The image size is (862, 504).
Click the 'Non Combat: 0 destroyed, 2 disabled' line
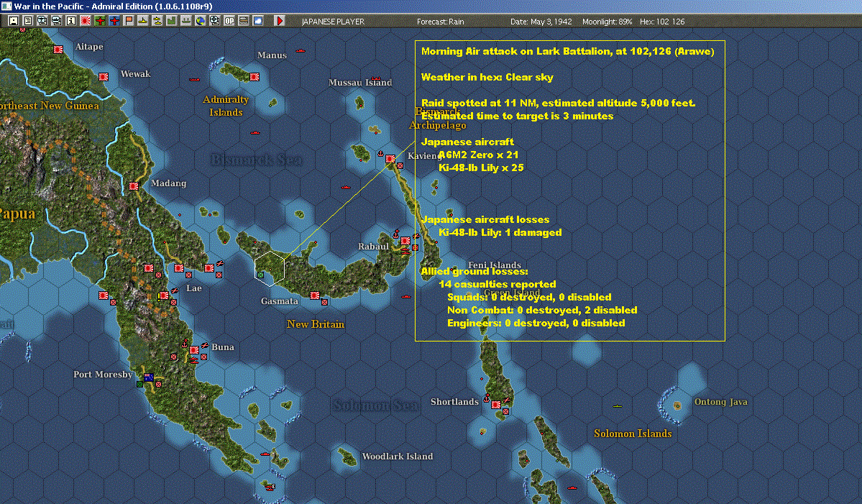(542, 310)
